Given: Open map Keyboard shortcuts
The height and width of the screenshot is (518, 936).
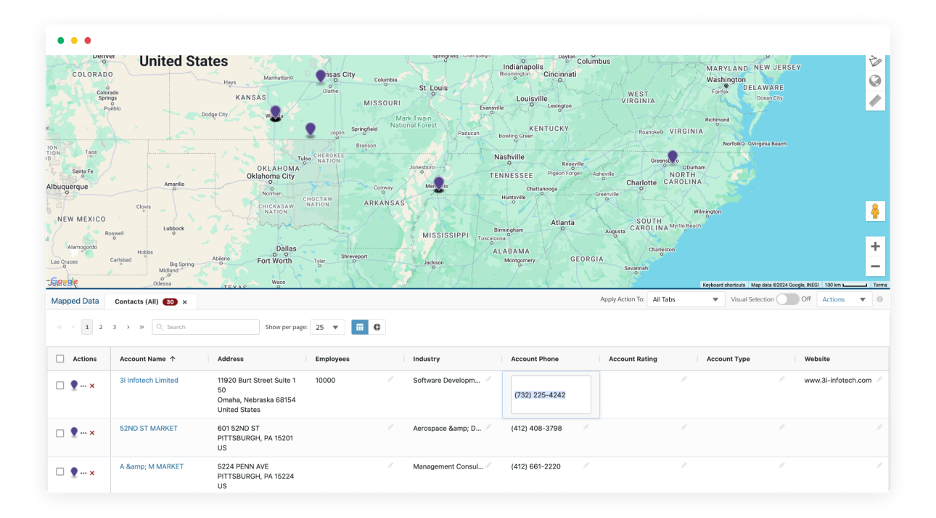Looking at the screenshot, I should 723,285.
